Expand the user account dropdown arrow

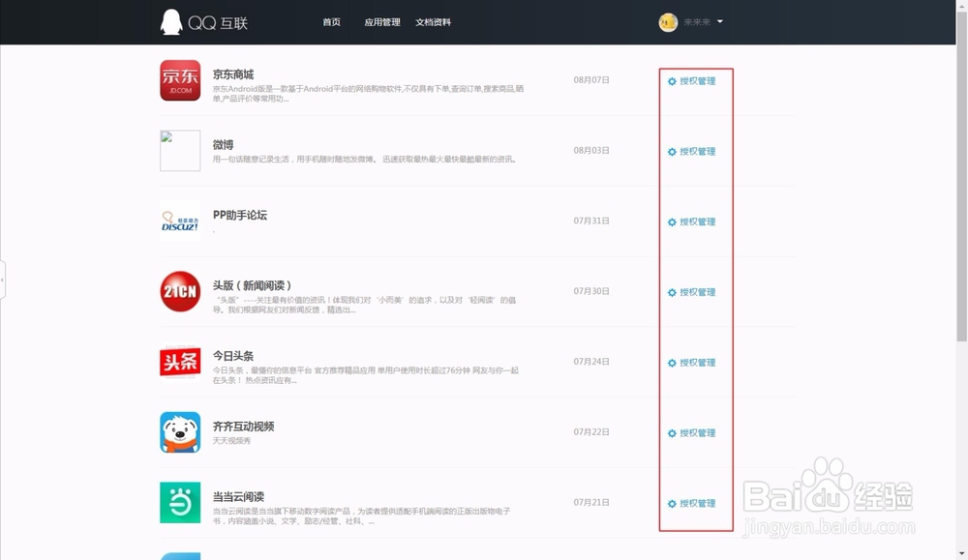tap(720, 21)
